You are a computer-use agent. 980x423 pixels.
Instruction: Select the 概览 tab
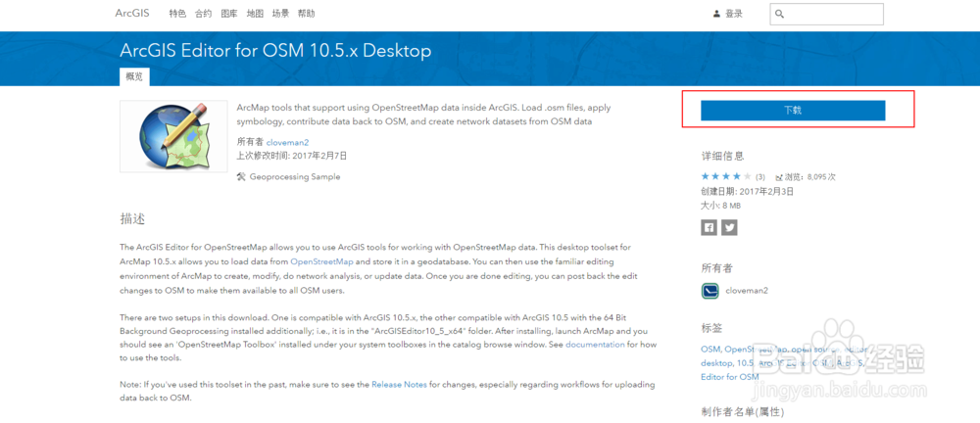(134, 76)
